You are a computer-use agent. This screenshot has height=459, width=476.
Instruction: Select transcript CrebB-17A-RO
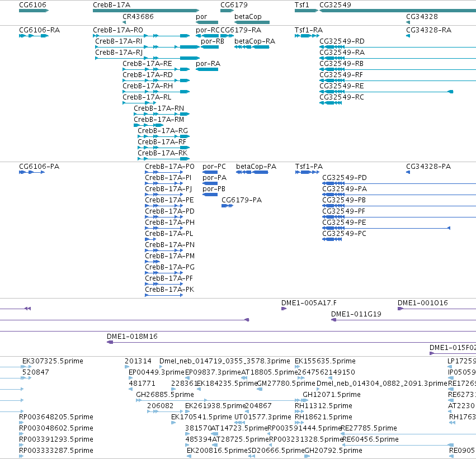point(141,36)
